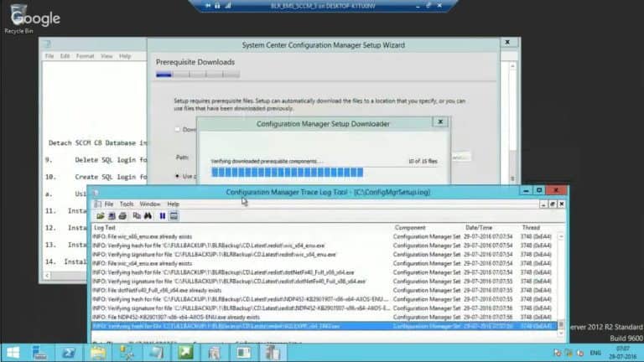The image size is (644, 362).
Task: Select 'Verifying signature' row for wic_x64_enu.exe
Action: point(324,255)
